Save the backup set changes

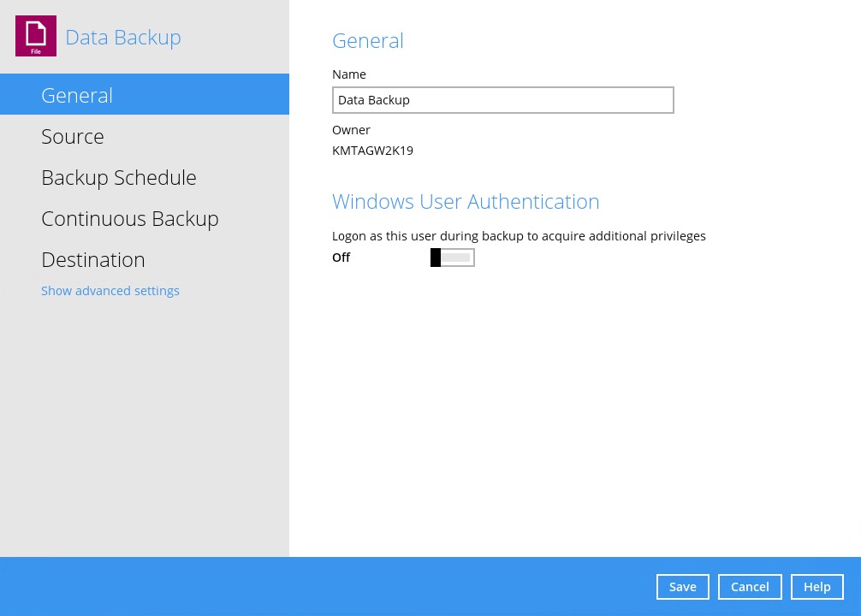682,587
